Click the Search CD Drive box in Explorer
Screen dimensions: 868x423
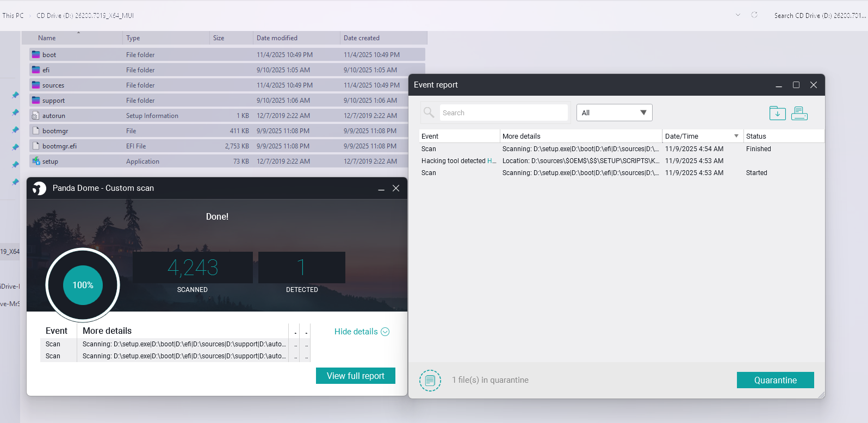820,16
